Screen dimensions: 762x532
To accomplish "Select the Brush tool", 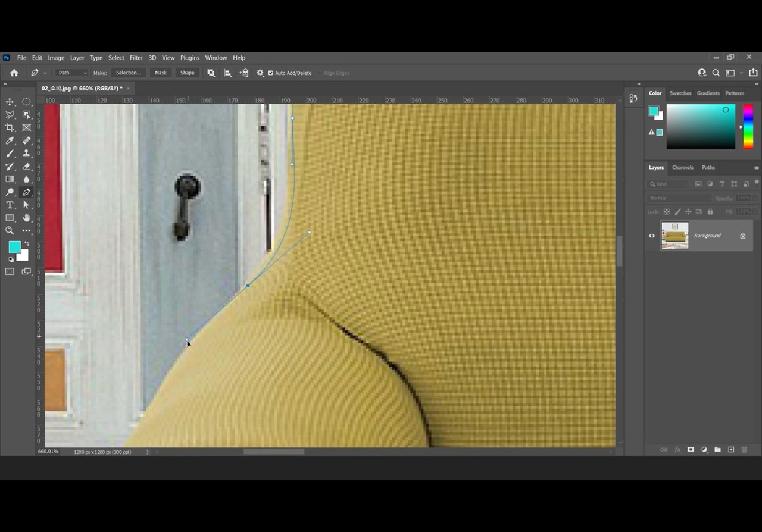I will click(10, 154).
